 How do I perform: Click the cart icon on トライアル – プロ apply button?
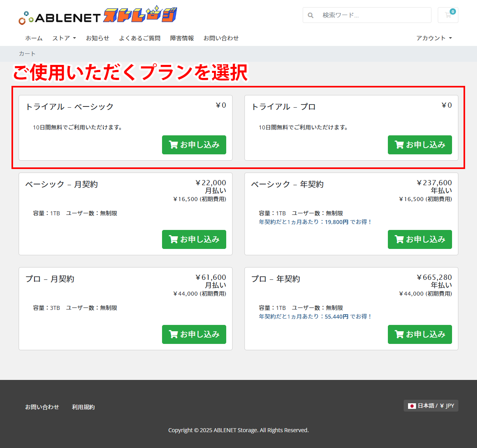click(399, 145)
